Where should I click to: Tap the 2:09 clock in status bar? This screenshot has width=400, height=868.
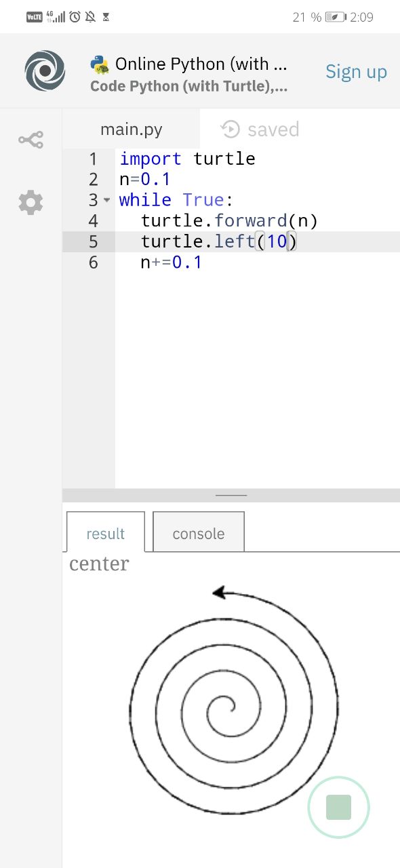click(x=361, y=17)
